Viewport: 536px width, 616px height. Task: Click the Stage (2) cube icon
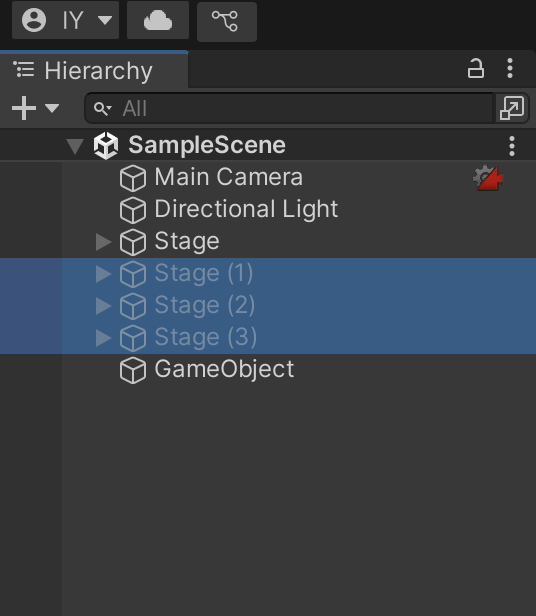[x=133, y=306]
